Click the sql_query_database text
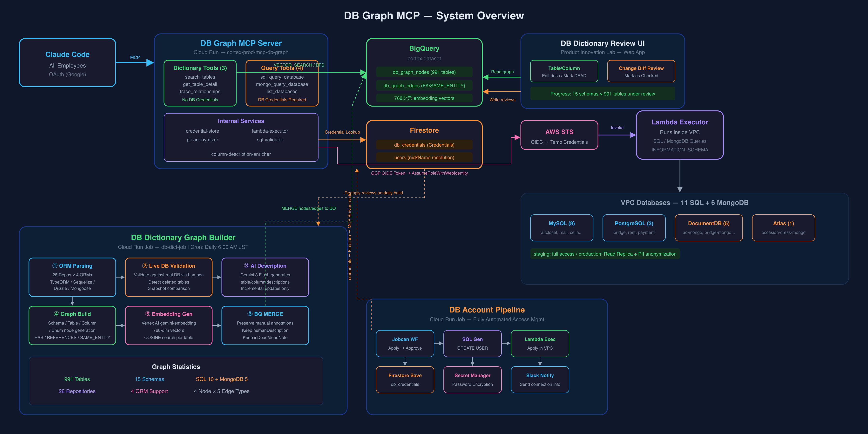The image size is (868, 434). tap(282, 77)
